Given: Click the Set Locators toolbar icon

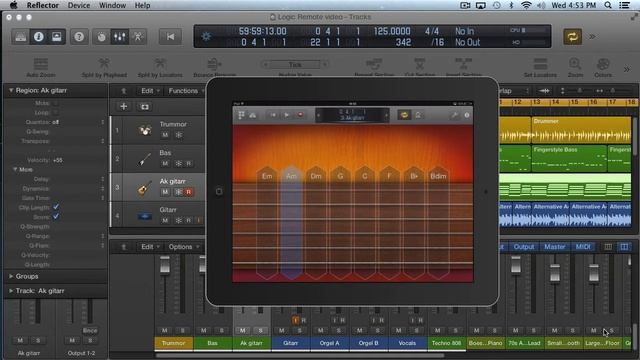Looking at the screenshot, I should coord(540,64).
